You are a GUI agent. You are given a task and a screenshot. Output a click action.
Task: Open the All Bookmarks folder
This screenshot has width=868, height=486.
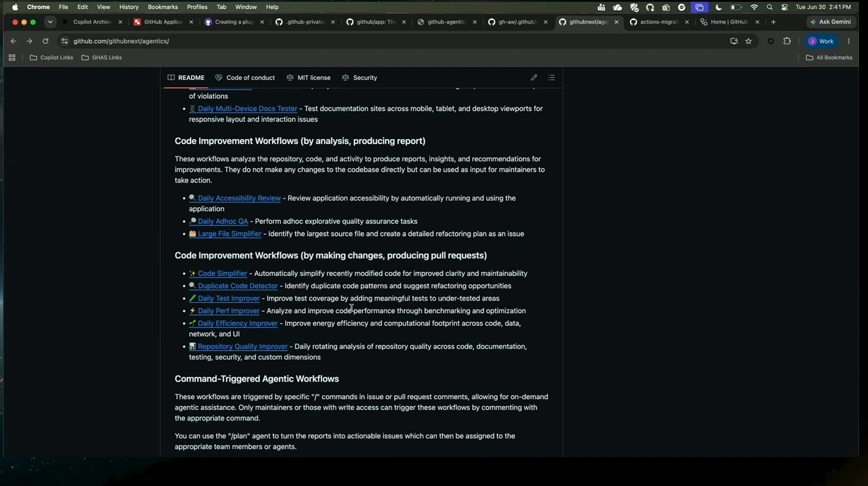pyautogui.click(x=829, y=58)
